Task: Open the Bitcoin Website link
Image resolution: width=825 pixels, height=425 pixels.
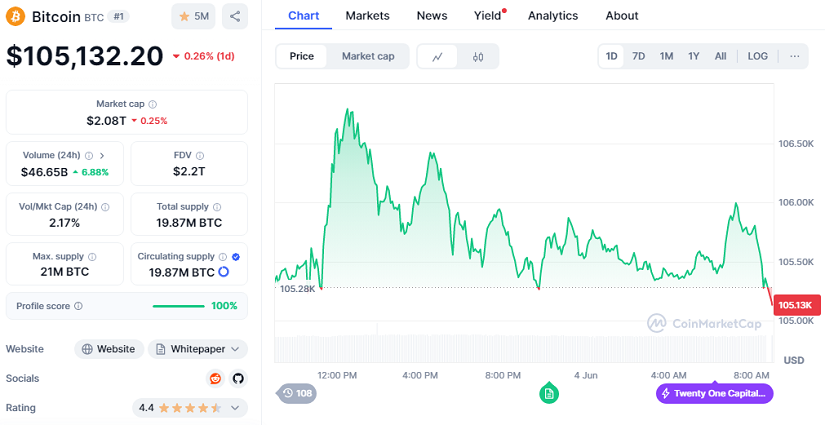Action: coord(108,349)
